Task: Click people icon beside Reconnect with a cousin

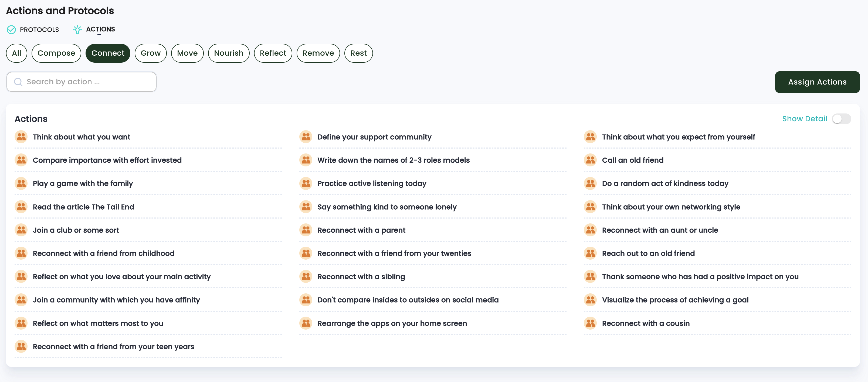Action: (590, 323)
